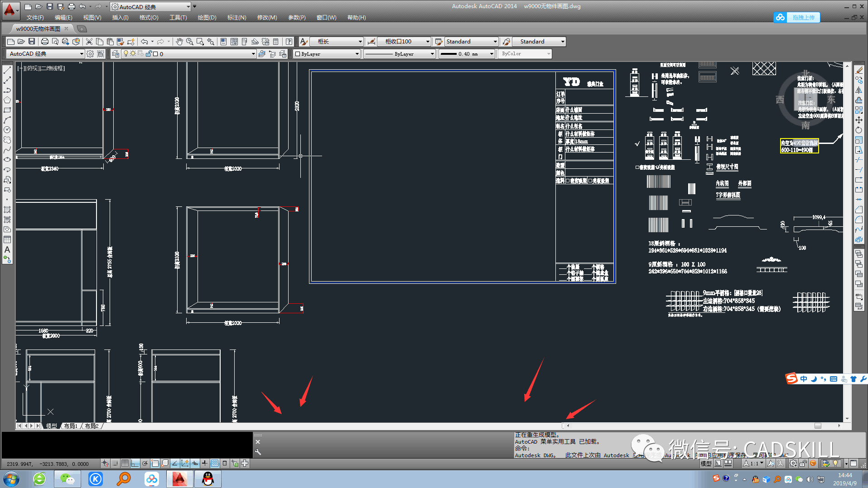Screen dimensions: 868x488
Task: Click the horizontal scrollbar below the drawing
Action: [x=702, y=426]
